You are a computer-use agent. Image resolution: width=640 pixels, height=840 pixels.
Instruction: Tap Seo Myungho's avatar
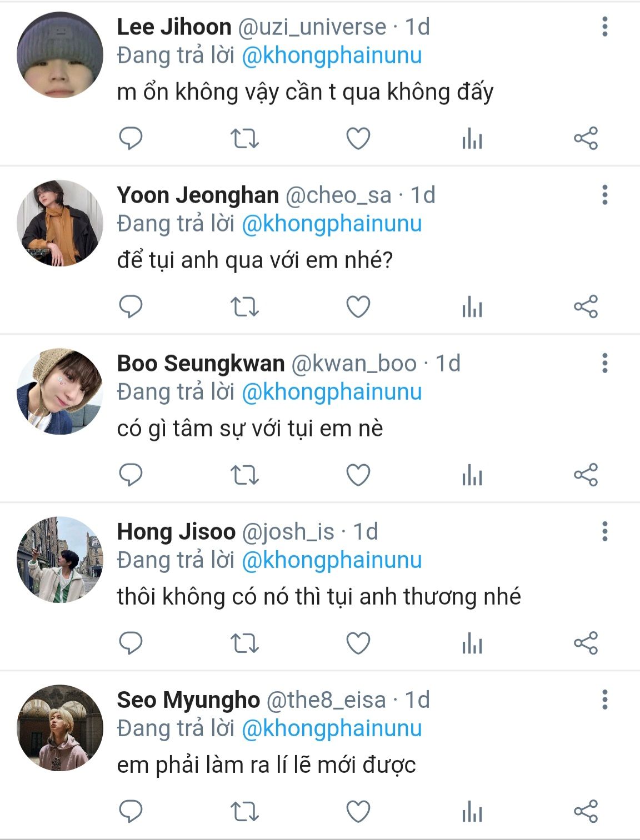tap(60, 728)
